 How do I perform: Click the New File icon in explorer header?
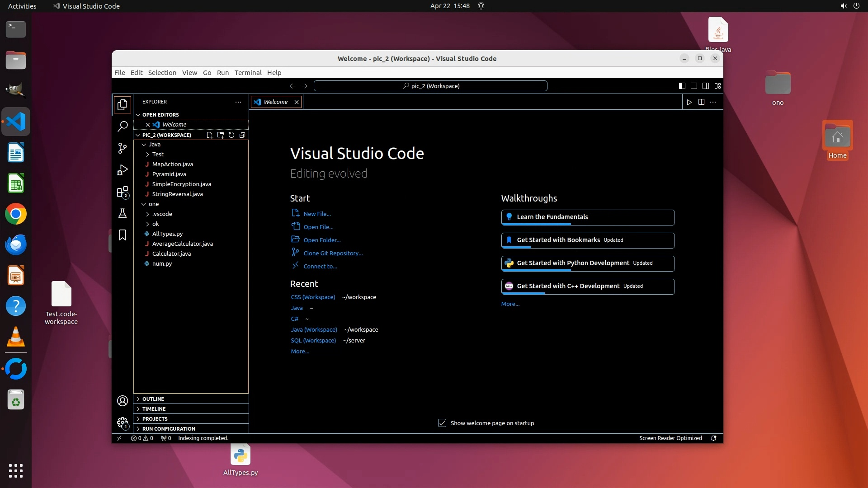pyautogui.click(x=210, y=135)
